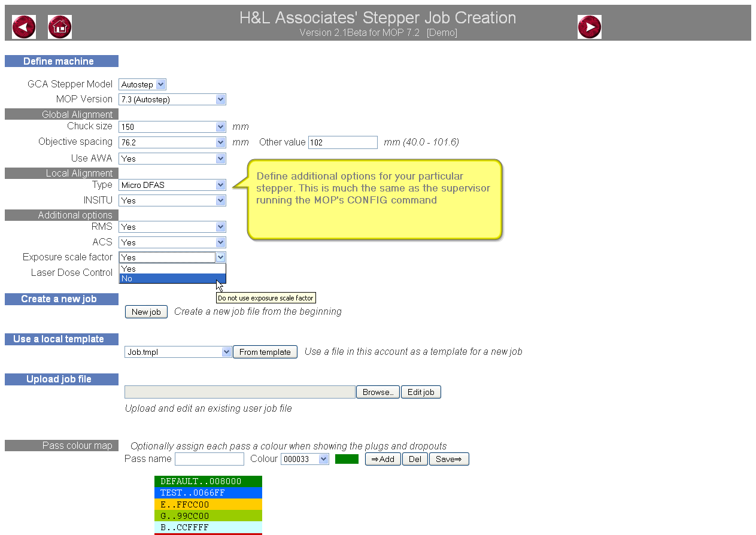Select Yes in exposure scale factor list
The image size is (756, 535).
click(172, 269)
